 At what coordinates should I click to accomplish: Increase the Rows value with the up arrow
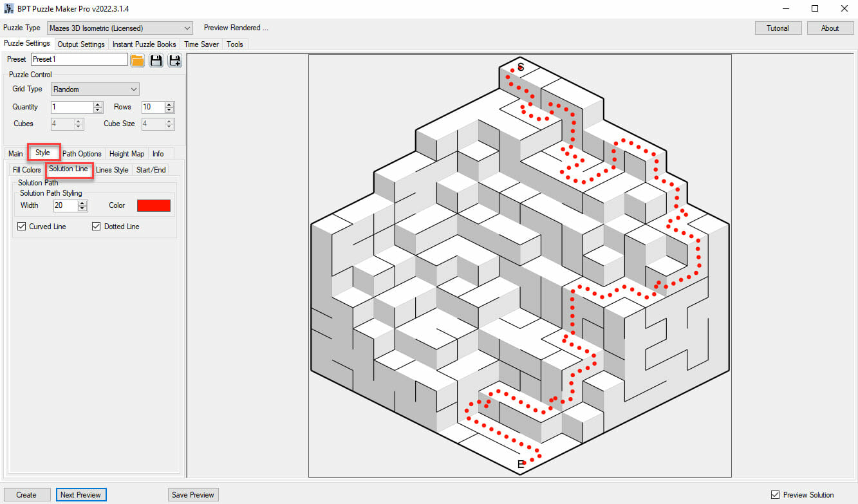tap(169, 104)
